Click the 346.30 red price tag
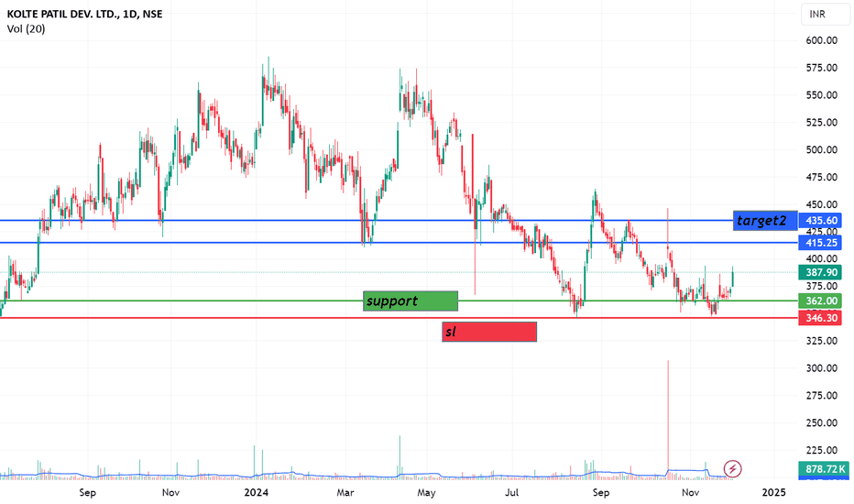This screenshot has height=504, width=854. [821, 318]
